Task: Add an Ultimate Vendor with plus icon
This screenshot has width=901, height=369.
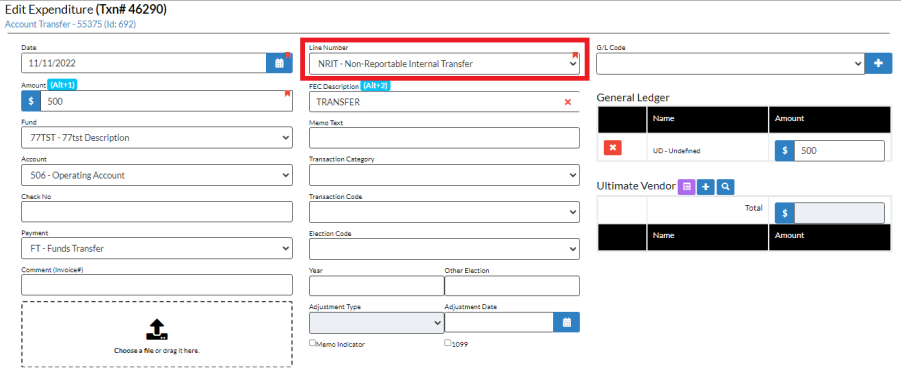Action: (706, 186)
